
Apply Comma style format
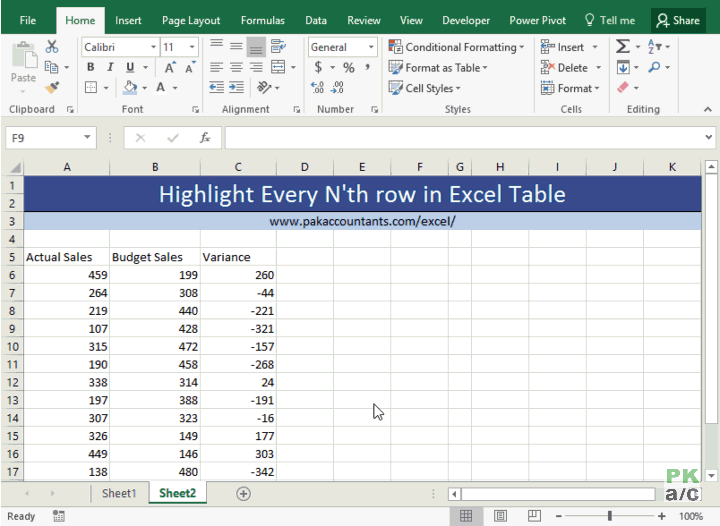pyautogui.click(x=367, y=67)
